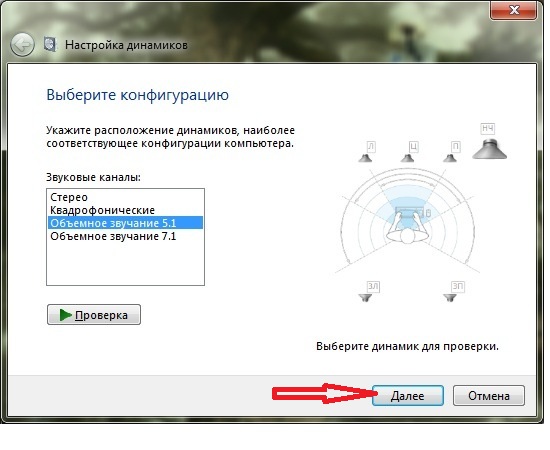The height and width of the screenshot is (450, 550).
Task: Continue with the Далее button
Action: (408, 396)
